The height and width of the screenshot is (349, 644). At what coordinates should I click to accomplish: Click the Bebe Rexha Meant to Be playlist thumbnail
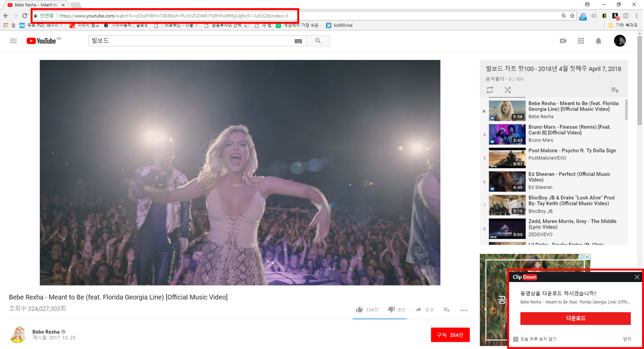coord(507,111)
